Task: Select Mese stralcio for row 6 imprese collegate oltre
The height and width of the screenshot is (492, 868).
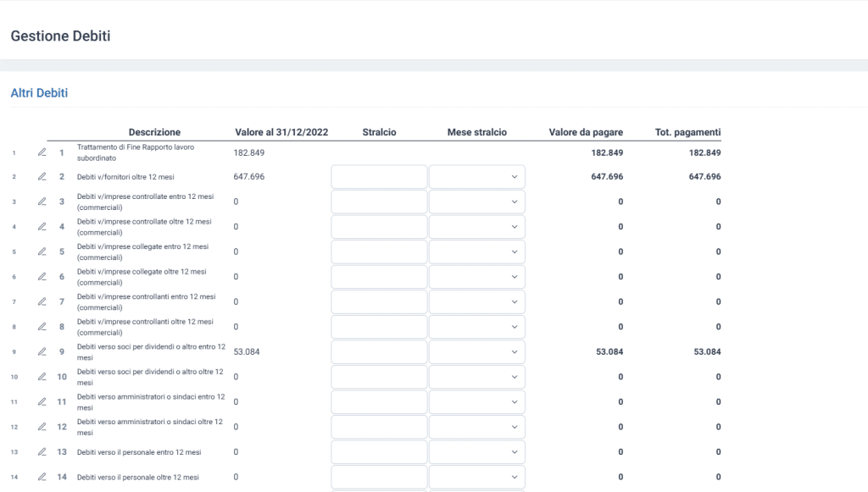Action: click(x=477, y=277)
